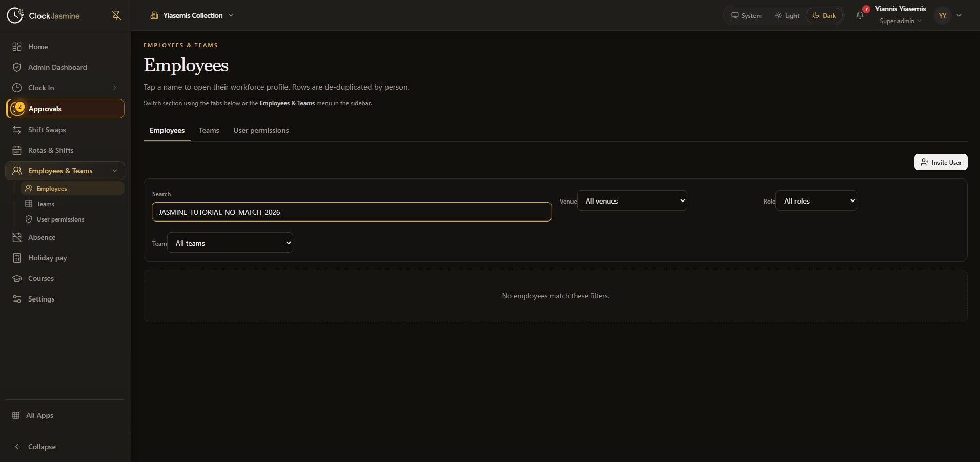Click the unpin sidebar icon beside ClockJasmine

[116, 15]
